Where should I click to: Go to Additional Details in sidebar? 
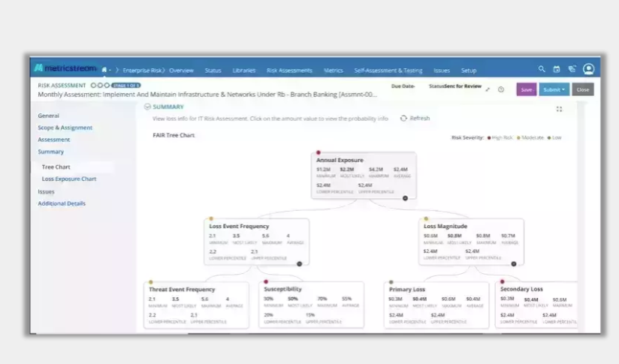click(x=62, y=203)
